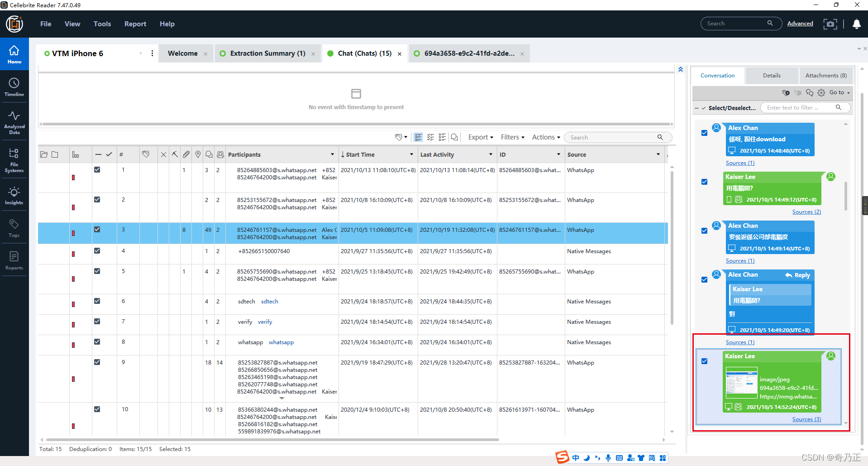Click the attachment paperclip column header
The width and height of the screenshot is (868, 466).
click(x=186, y=154)
